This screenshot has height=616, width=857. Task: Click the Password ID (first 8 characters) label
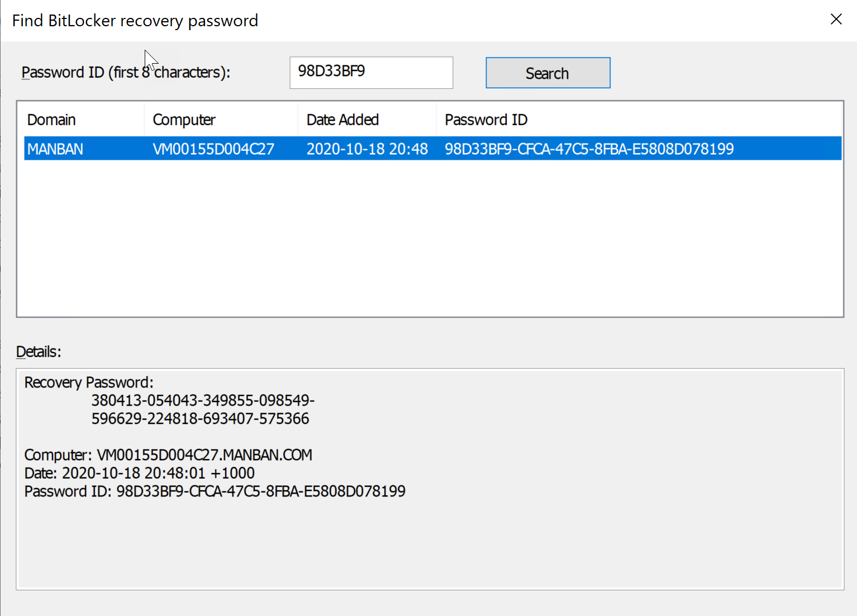(126, 73)
